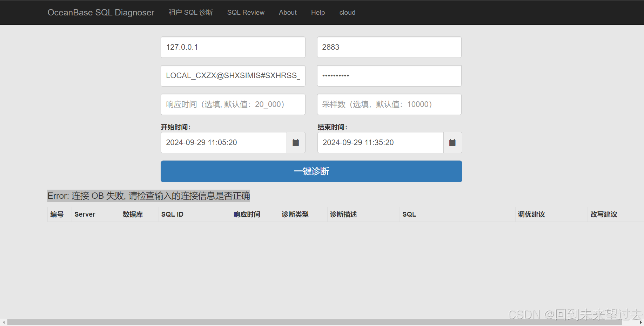
Task: Open the Help page
Action: 318,12
